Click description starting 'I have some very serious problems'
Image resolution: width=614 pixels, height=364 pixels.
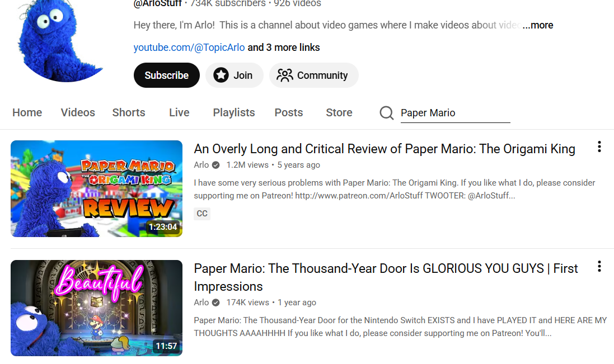(395, 189)
